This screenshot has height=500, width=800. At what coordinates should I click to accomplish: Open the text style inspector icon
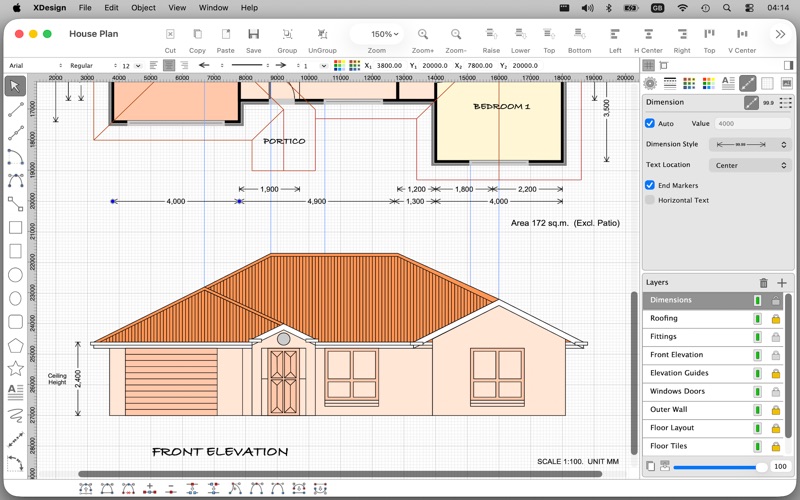[x=728, y=83]
